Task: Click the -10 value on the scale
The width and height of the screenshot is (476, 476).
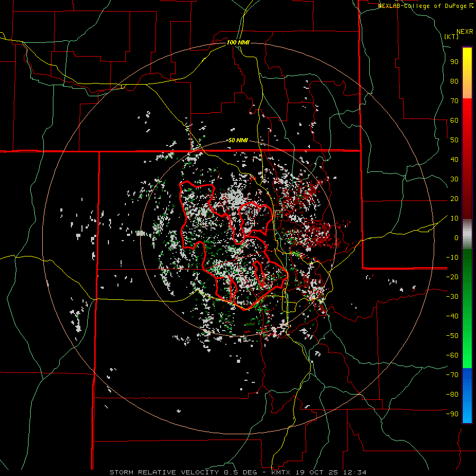Action: click(452, 258)
